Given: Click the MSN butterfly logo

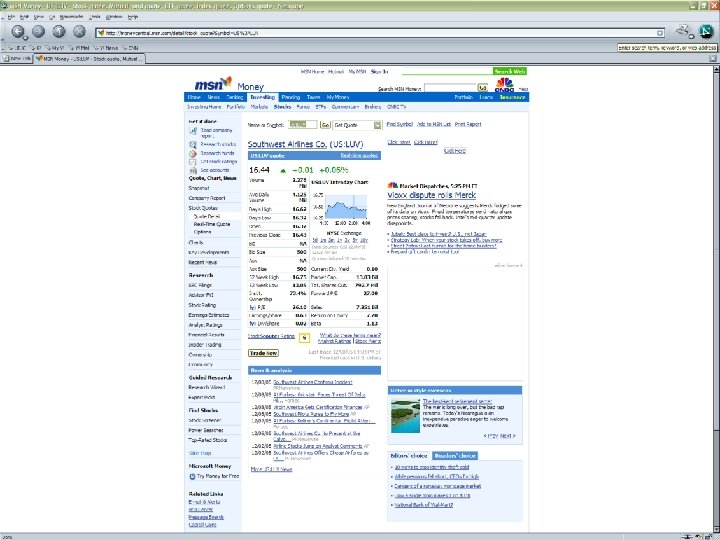Looking at the screenshot, I should click(214, 84).
